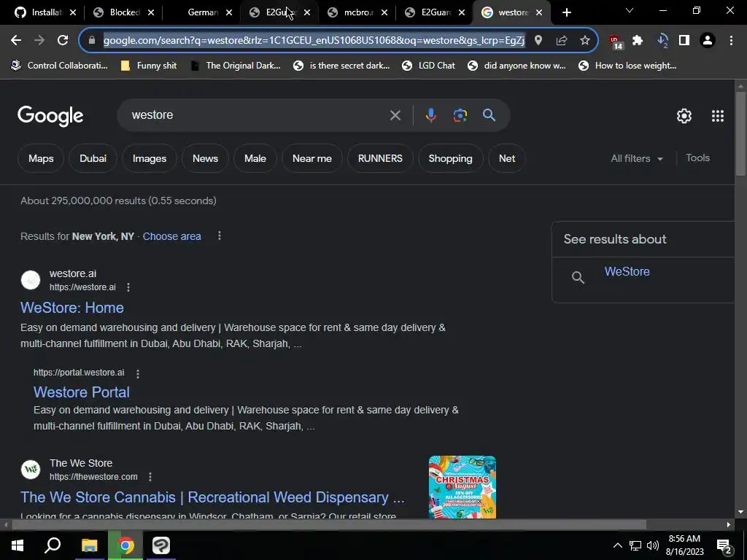Viewport: 747px width, 560px height.
Task: Click the vertical page scrollbar
Action: (x=741, y=135)
